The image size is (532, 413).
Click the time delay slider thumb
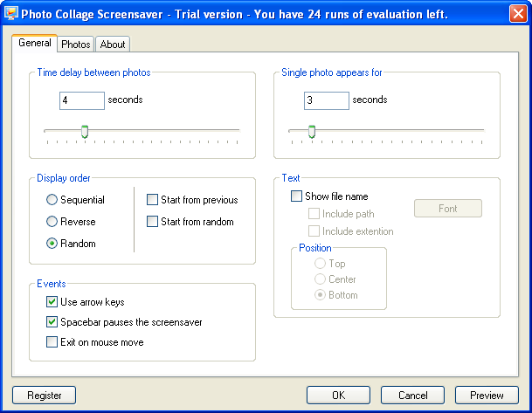pyautogui.click(x=85, y=132)
